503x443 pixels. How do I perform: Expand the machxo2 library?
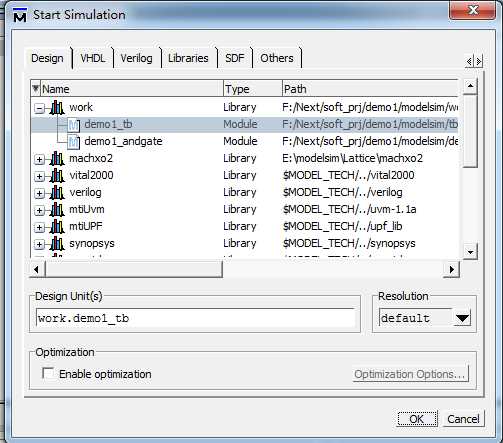39,159
